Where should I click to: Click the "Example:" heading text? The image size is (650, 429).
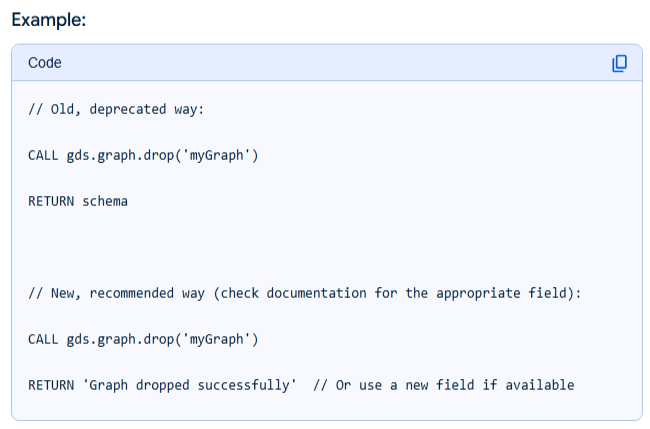coord(48,20)
